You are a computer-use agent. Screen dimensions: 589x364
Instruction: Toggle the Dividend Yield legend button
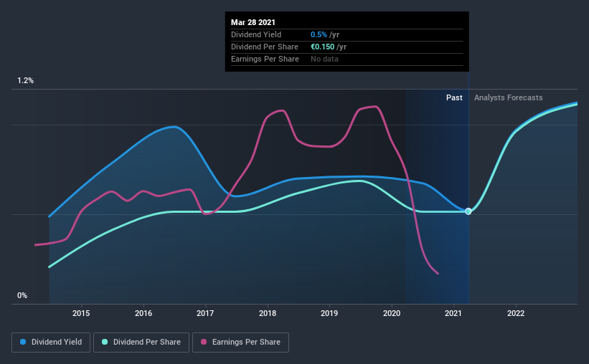(x=51, y=343)
